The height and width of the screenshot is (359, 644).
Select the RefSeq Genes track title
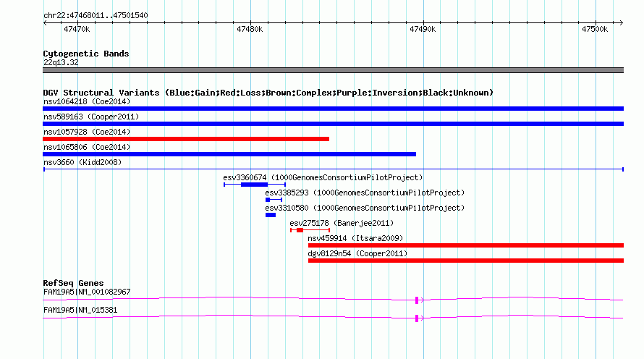point(73,283)
